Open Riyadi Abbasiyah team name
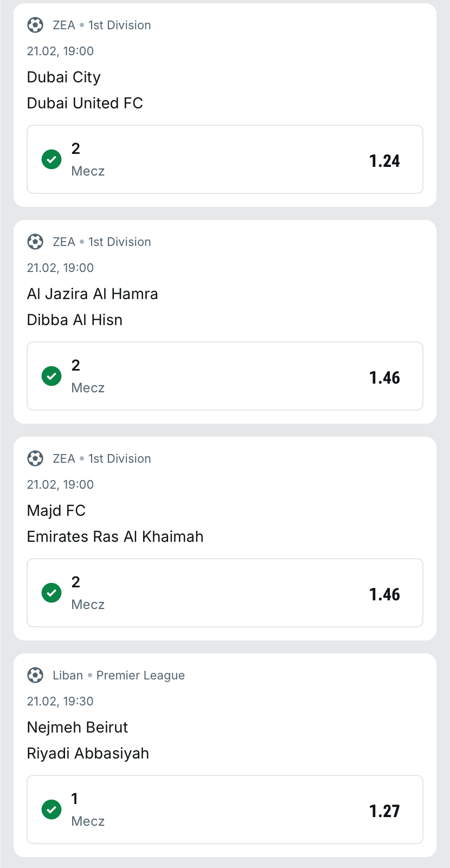This screenshot has height=868, width=450. (x=88, y=753)
